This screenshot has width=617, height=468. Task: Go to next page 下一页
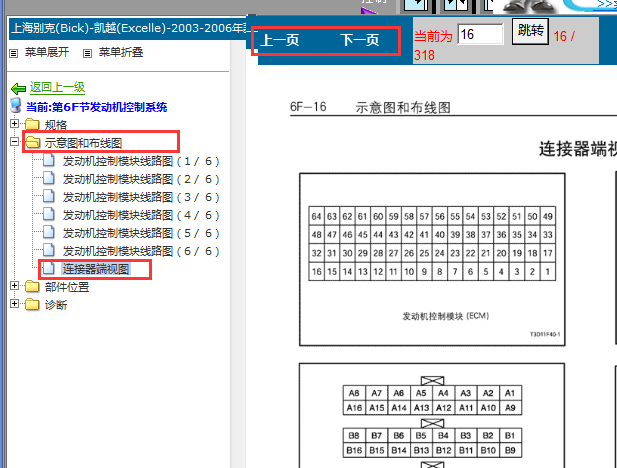click(x=360, y=40)
